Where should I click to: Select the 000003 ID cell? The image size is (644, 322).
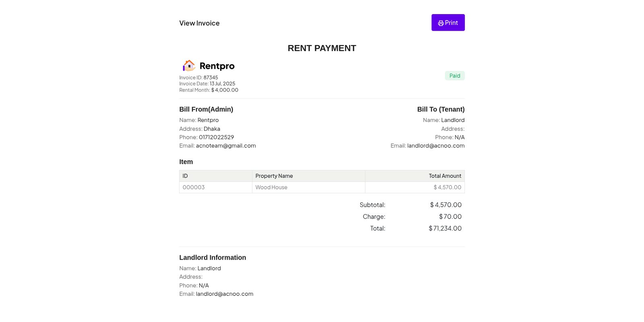194,187
